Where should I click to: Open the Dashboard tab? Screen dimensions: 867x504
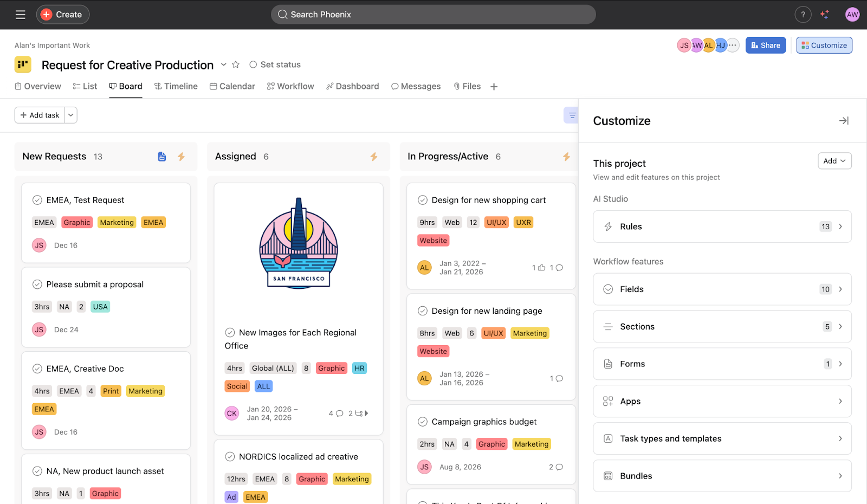pos(352,86)
